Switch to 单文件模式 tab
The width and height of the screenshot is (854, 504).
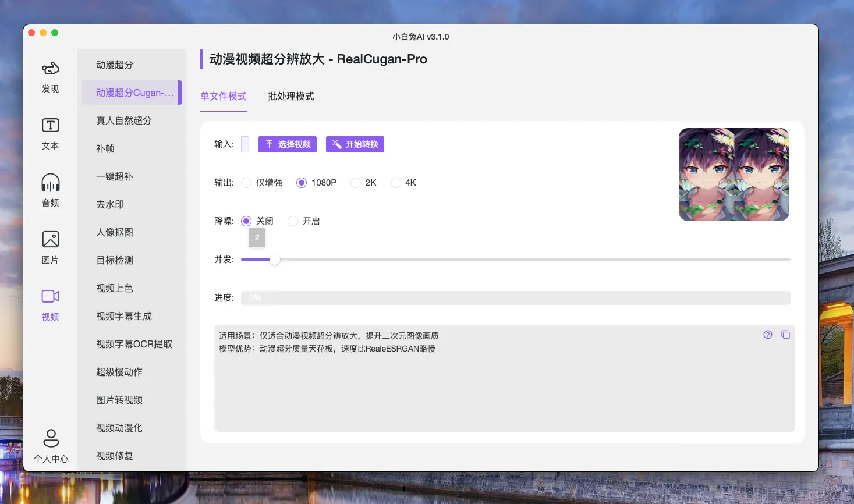point(224,96)
